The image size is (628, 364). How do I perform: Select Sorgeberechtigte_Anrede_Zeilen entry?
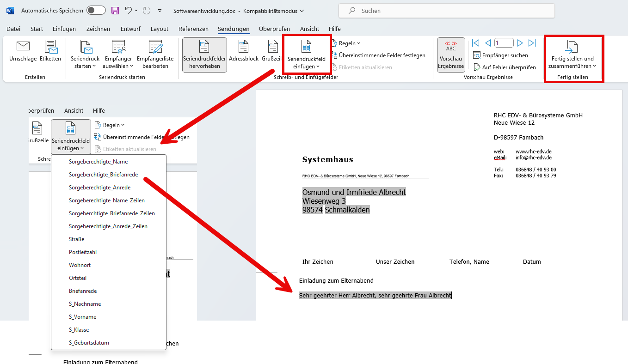coord(109,226)
